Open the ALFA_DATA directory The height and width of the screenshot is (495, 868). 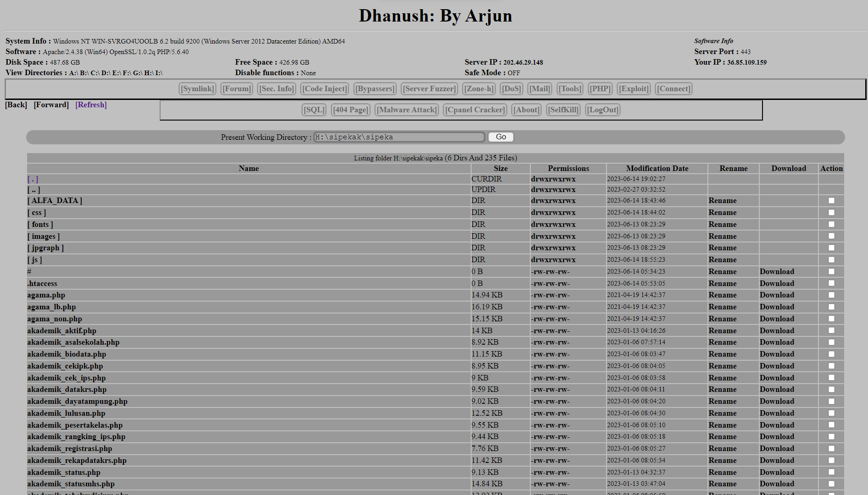55,201
